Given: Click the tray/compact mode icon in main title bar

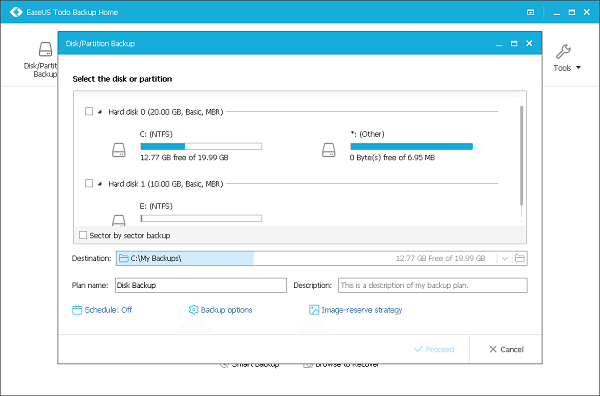Looking at the screenshot, I should 530,12.
